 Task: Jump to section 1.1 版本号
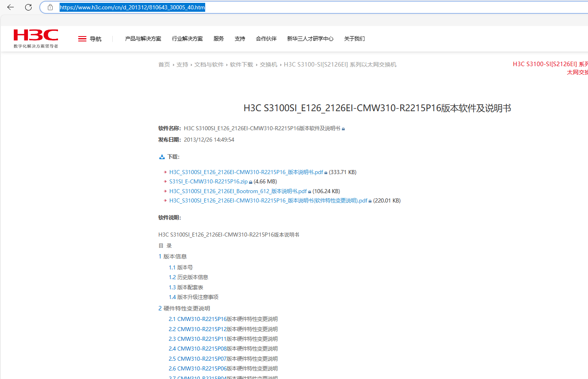click(x=181, y=268)
